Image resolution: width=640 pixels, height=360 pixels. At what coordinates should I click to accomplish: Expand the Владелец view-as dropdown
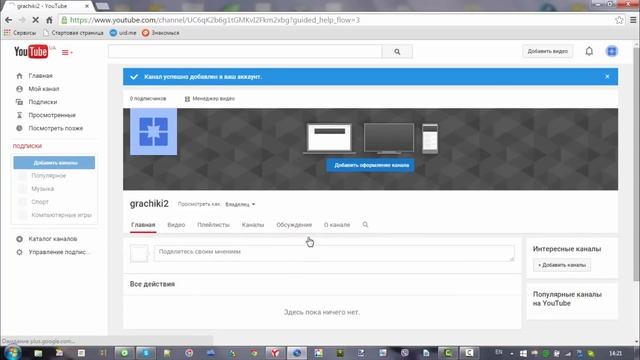[x=240, y=204]
